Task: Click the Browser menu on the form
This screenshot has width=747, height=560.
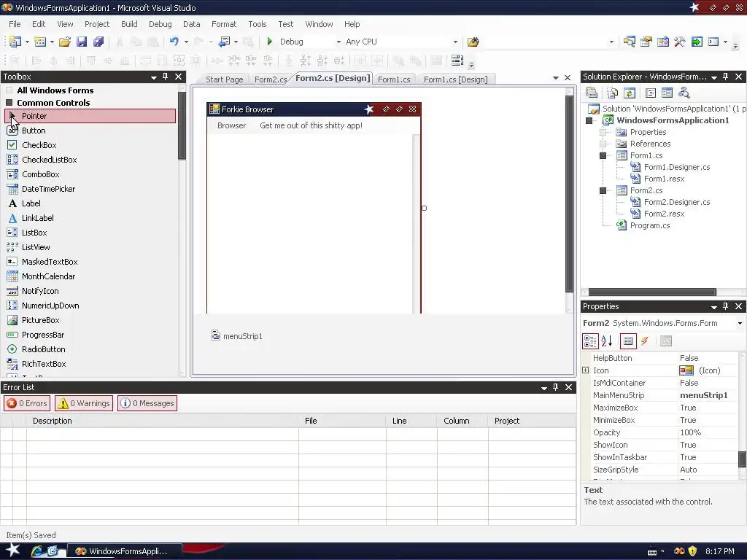Action: 231,125
